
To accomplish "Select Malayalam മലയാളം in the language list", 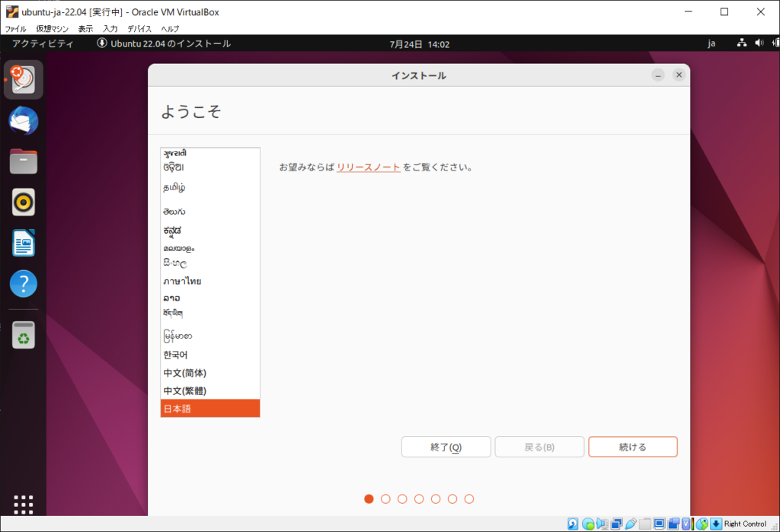I will coord(210,247).
